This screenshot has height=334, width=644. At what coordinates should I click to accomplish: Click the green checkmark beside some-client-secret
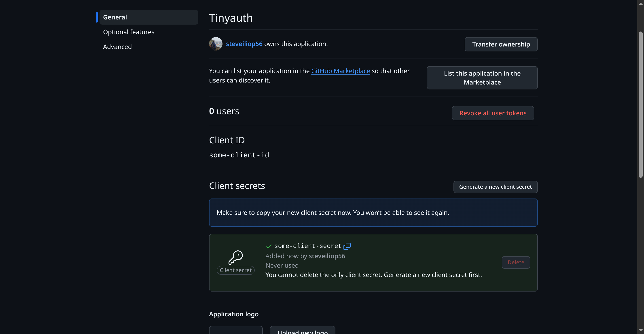[x=269, y=246]
